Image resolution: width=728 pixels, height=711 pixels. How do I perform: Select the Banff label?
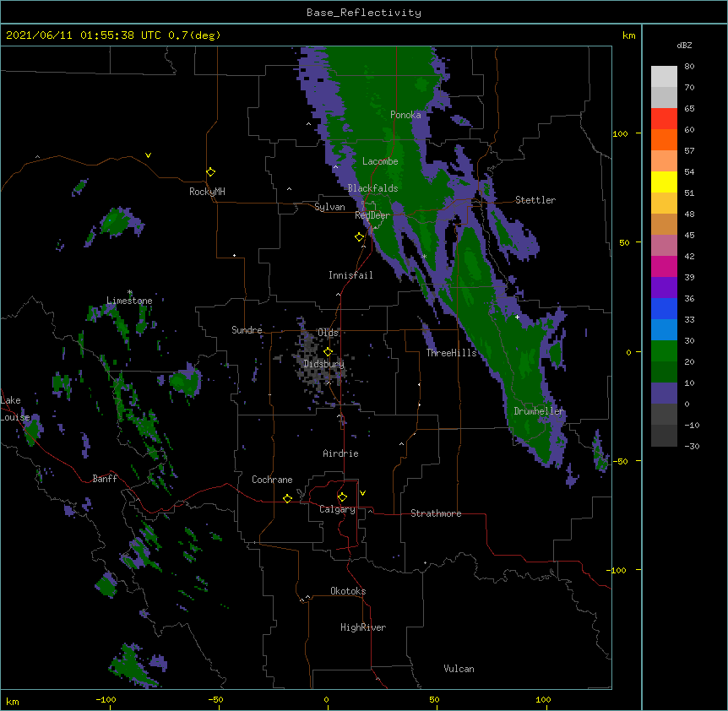coord(105,479)
